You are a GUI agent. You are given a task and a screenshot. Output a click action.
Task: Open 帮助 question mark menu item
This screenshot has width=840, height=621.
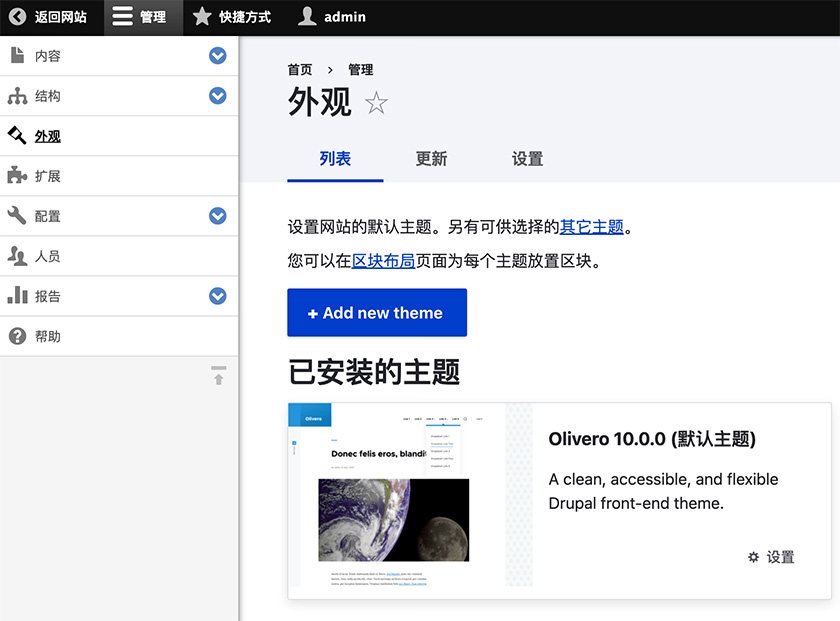(47, 336)
